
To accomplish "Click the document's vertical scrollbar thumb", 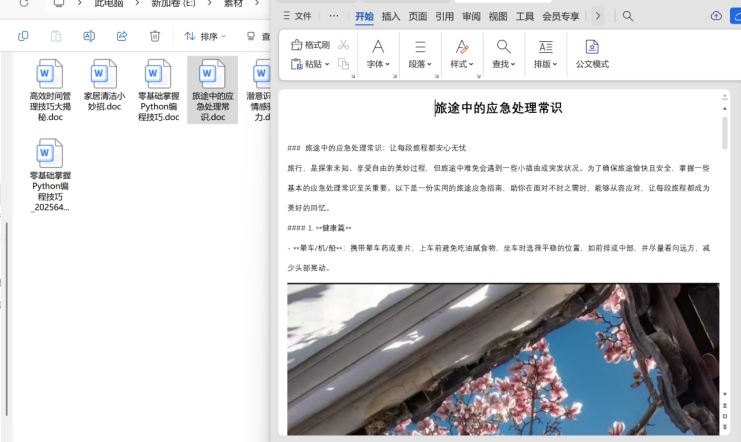I will click(x=725, y=132).
